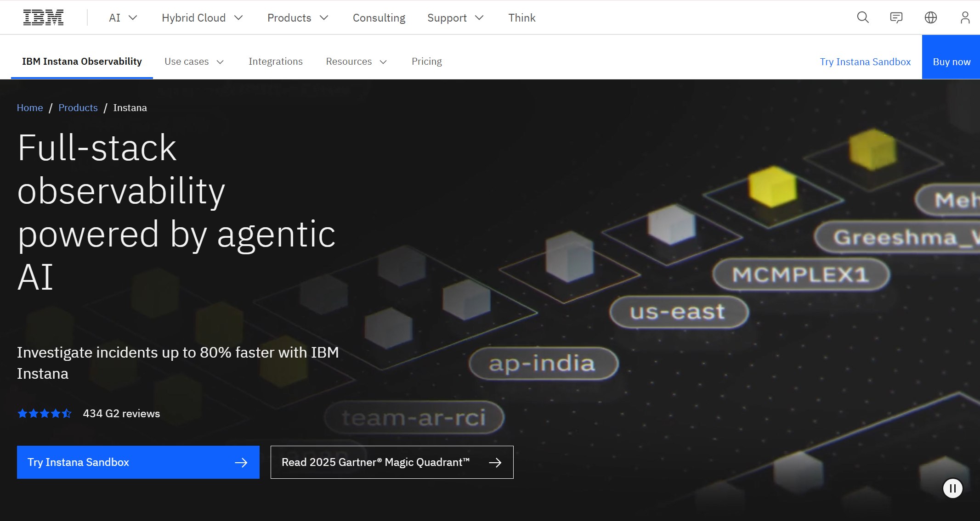980x521 pixels.
Task: Select the Integrations tab
Action: pos(275,62)
